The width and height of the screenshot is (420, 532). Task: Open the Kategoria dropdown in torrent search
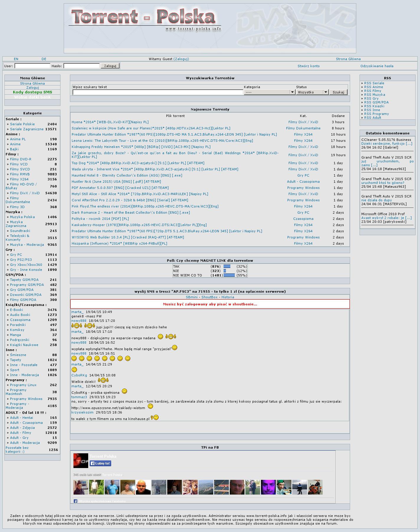click(x=269, y=92)
